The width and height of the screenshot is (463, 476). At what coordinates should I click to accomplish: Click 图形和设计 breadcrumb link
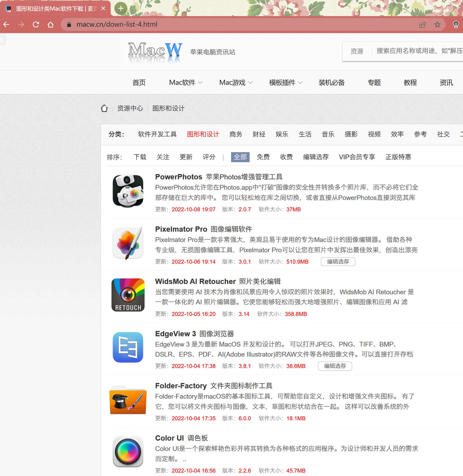(169, 108)
